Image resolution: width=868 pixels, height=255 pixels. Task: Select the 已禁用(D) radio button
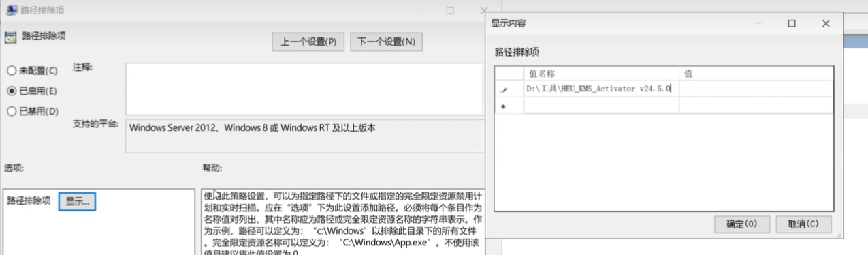click(11, 111)
